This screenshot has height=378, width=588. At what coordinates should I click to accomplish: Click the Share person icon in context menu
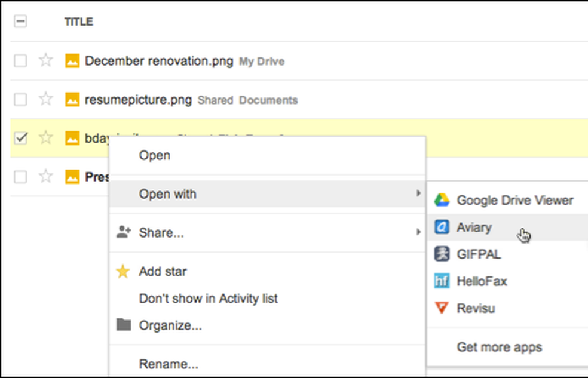click(x=124, y=232)
